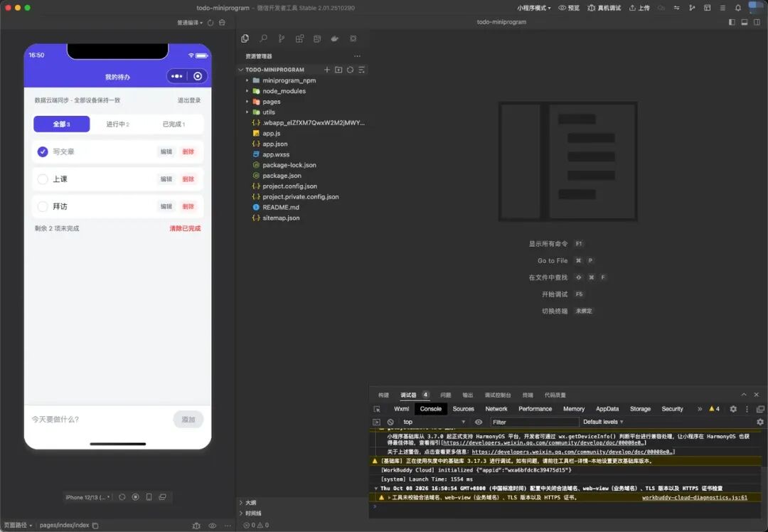Collapse all folders in the explorer
768x532 pixels.
pos(361,70)
